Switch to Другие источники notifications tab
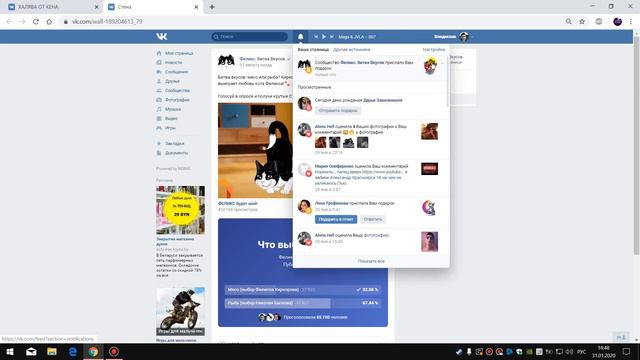This screenshot has width=640, height=360. tap(351, 49)
